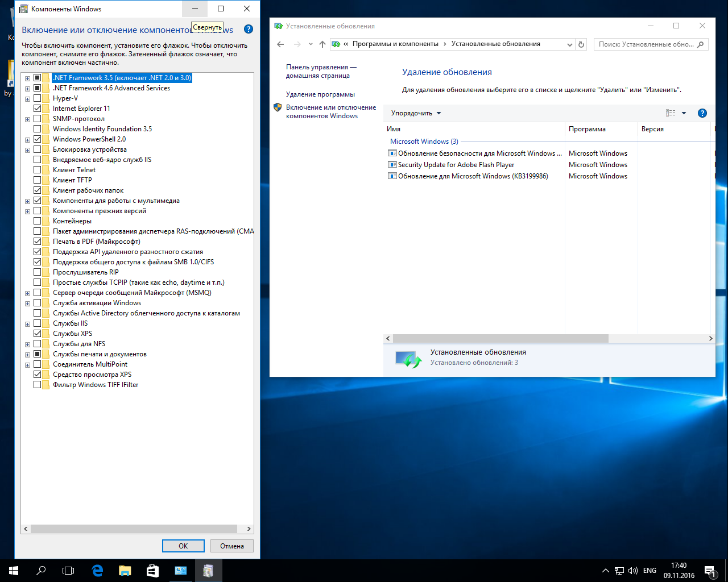Change view layout icon in updates list
Viewport: 728px width, 582px height.
(671, 113)
